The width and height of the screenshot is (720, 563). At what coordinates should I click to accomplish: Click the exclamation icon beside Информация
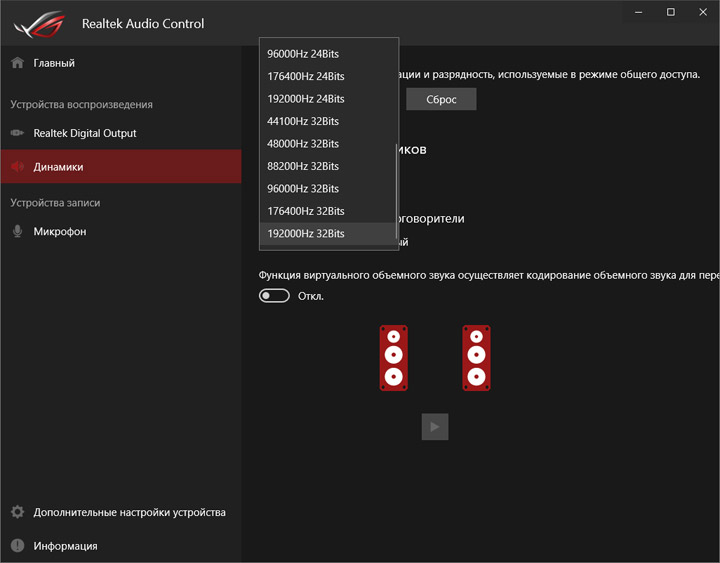[17, 546]
